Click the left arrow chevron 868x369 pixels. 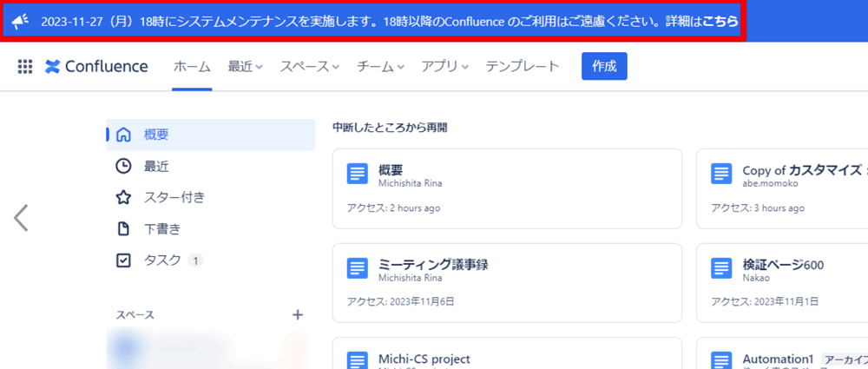[x=21, y=218]
